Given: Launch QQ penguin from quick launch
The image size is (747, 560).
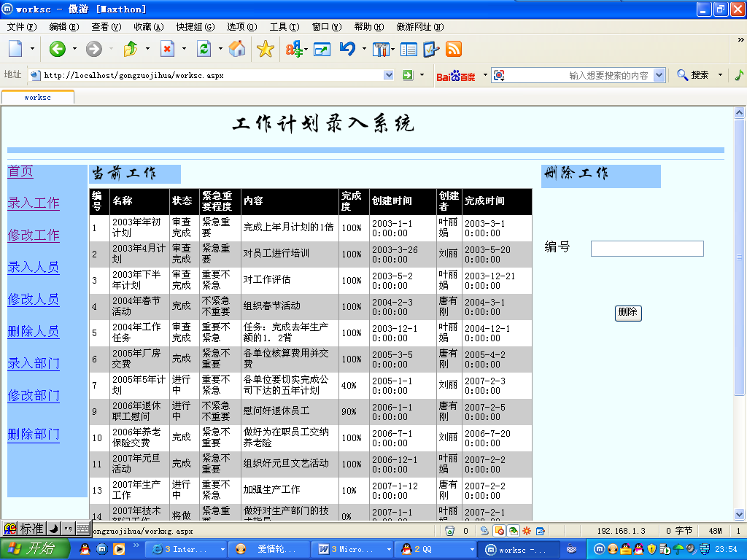Looking at the screenshot, I should 85,549.
